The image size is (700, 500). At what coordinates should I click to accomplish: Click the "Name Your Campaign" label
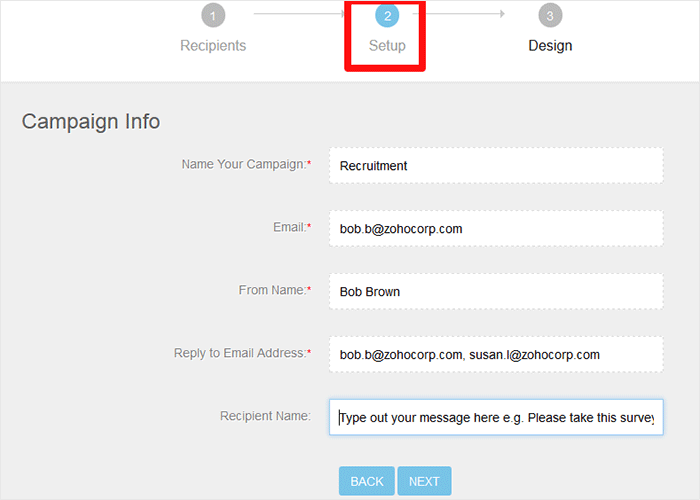(x=245, y=164)
